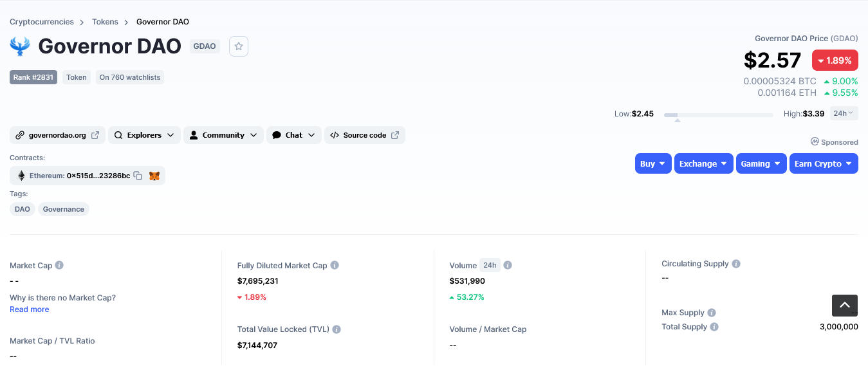This screenshot has width=868, height=377.
Task: Open the Buy dropdown button
Action: (x=653, y=163)
